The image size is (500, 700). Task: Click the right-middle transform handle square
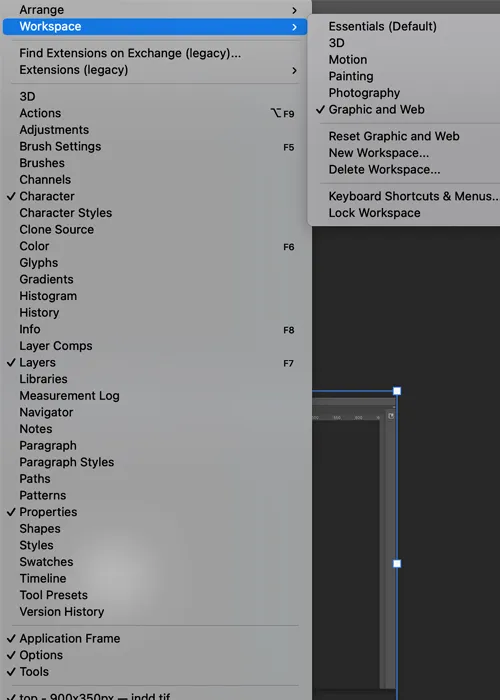click(397, 563)
